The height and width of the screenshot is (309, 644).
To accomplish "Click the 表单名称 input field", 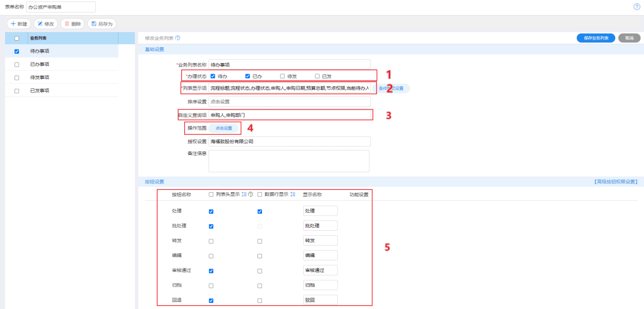I will pos(60,7).
